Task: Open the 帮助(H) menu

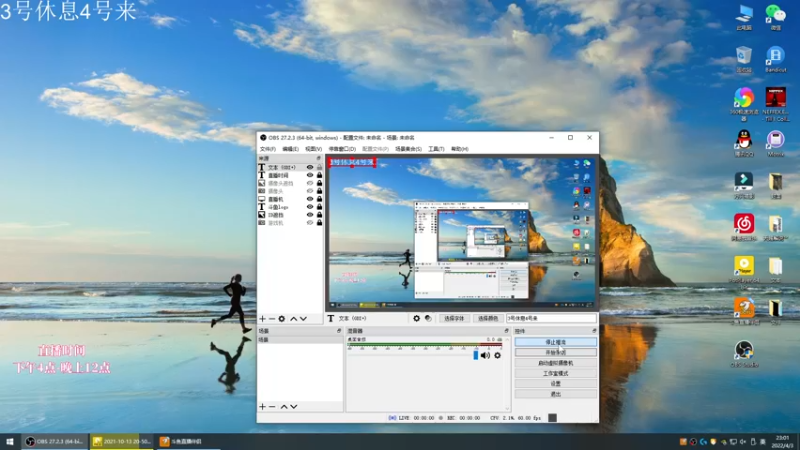Action: pos(459,149)
